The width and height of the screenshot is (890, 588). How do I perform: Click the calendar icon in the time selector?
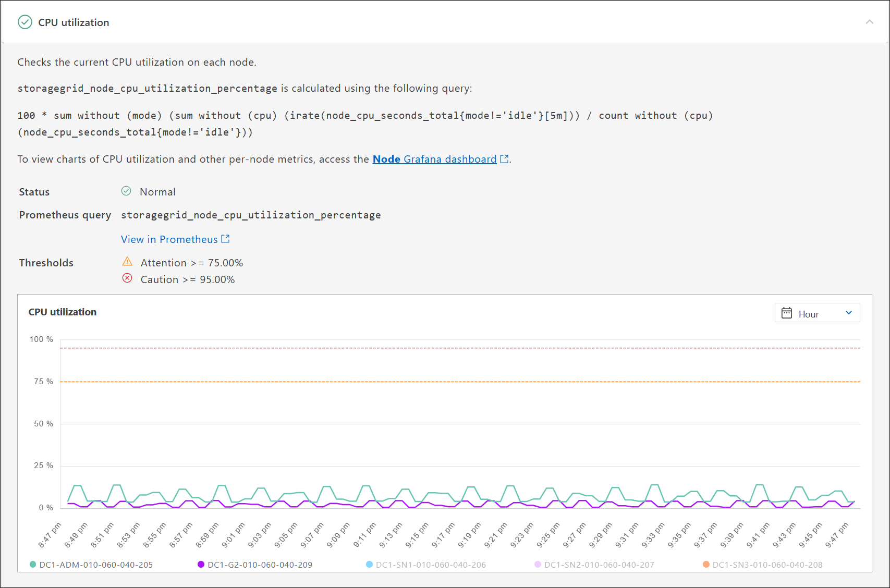(x=787, y=313)
